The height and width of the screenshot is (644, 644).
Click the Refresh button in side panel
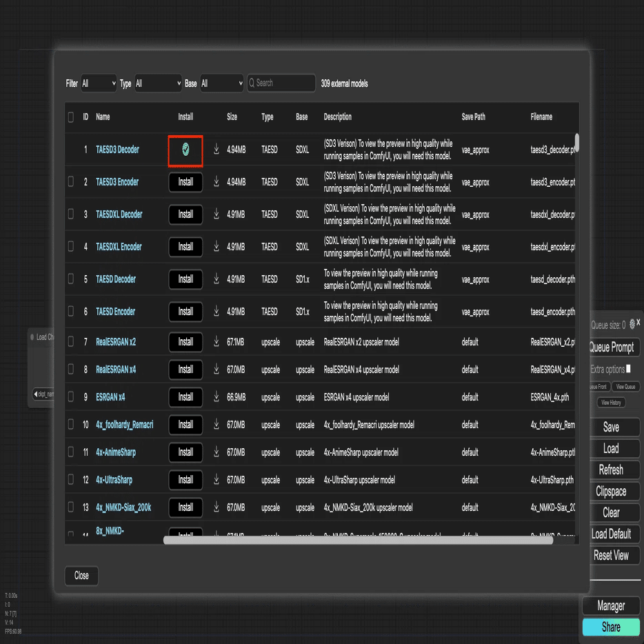click(611, 470)
